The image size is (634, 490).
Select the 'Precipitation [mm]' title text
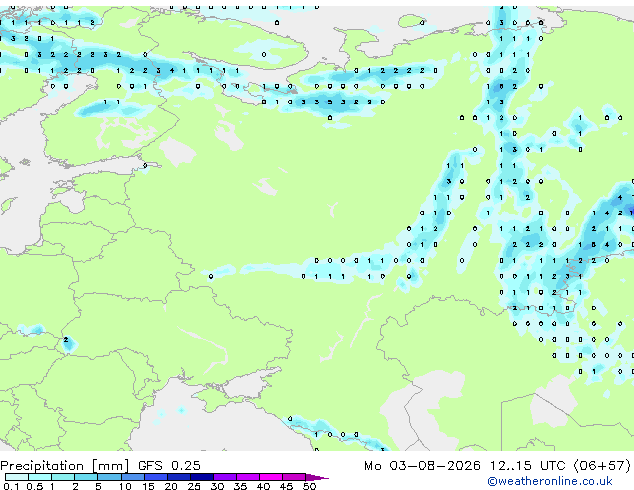pyautogui.click(x=65, y=466)
